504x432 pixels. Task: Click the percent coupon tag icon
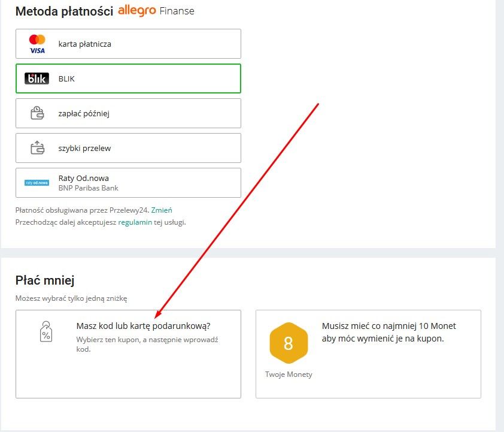click(x=45, y=331)
